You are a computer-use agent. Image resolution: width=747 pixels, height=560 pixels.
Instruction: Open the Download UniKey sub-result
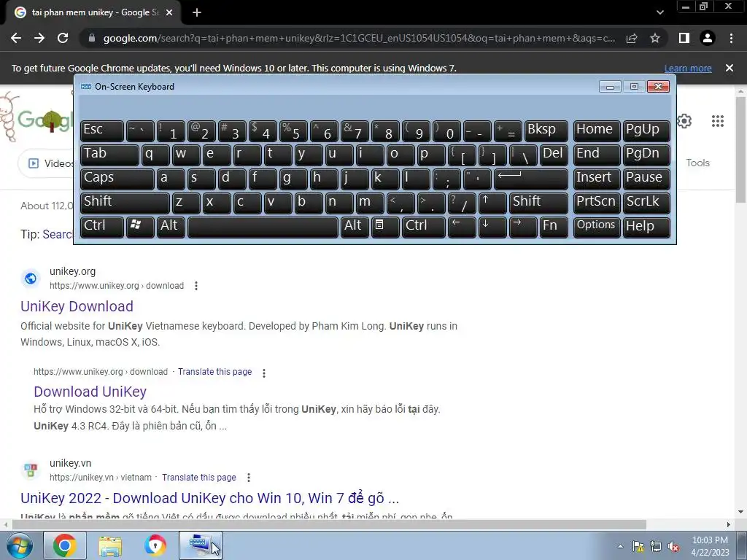[x=90, y=392]
